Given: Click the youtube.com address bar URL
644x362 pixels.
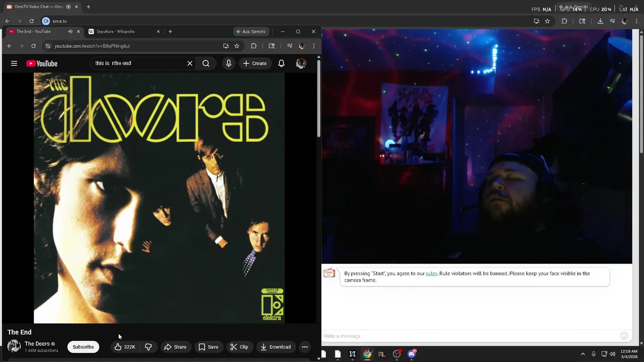Looking at the screenshot, I should click(92, 46).
